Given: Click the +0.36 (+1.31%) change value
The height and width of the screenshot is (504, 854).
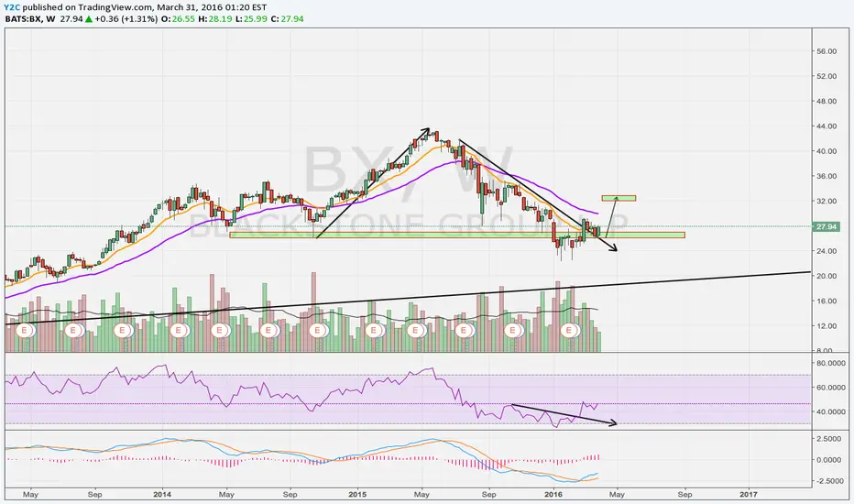Looking at the screenshot, I should (126, 19).
